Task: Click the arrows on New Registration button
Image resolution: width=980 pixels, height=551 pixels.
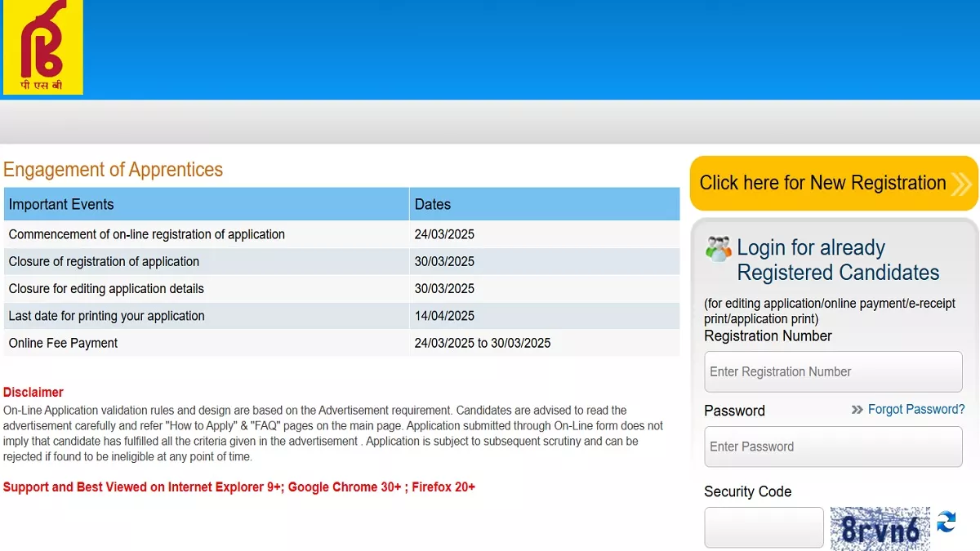Action: click(x=961, y=184)
